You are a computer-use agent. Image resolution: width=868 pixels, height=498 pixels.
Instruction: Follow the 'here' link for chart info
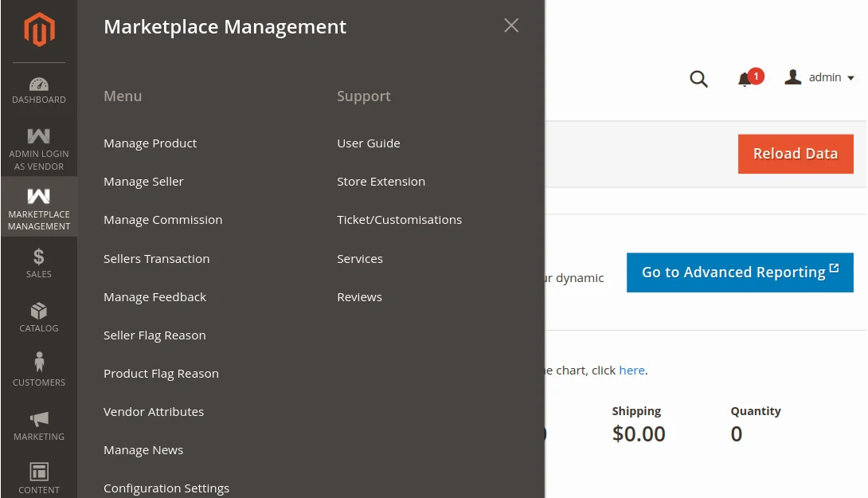click(631, 370)
